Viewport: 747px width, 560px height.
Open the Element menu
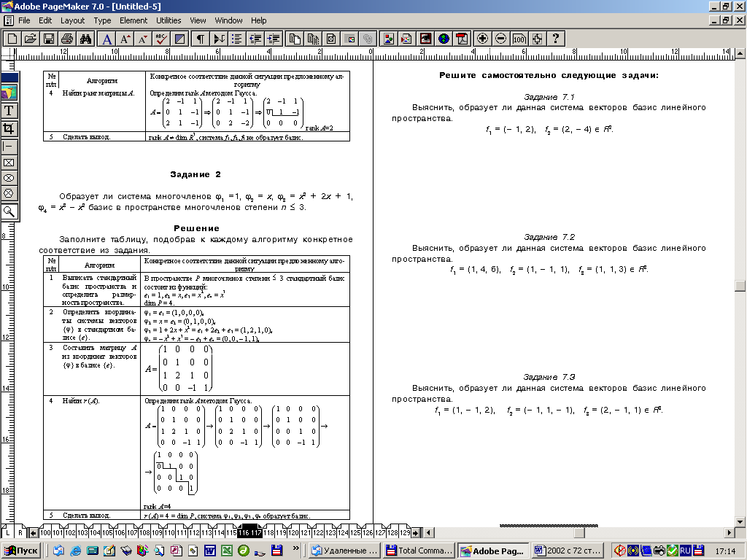(133, 20)
